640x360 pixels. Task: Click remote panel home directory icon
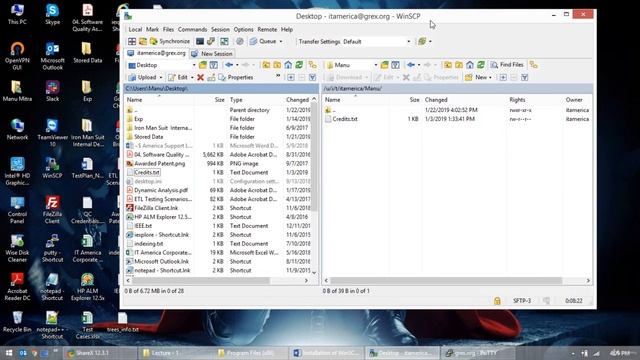(470, 65)
